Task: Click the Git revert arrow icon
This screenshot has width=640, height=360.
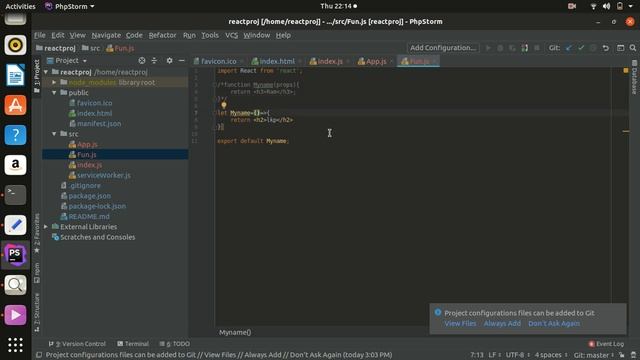Action: (606, 48)
